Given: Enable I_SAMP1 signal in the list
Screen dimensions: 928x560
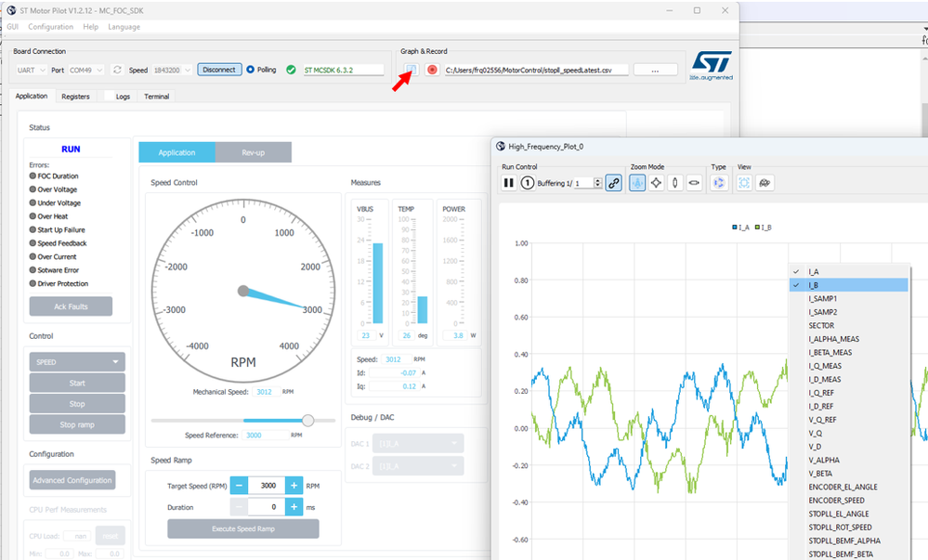Looking at the screenshot, I should coord(849,298).
